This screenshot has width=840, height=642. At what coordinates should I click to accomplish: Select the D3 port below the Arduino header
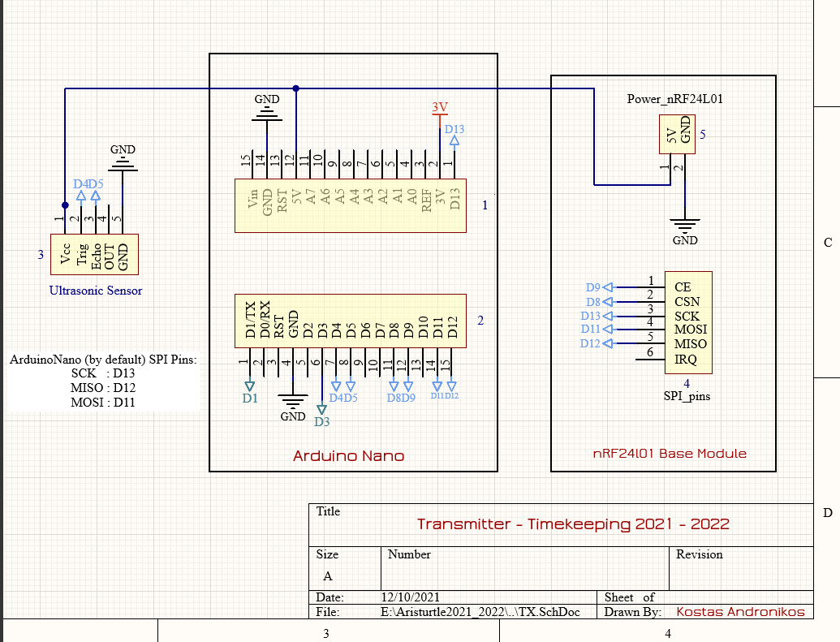(322, 408)
